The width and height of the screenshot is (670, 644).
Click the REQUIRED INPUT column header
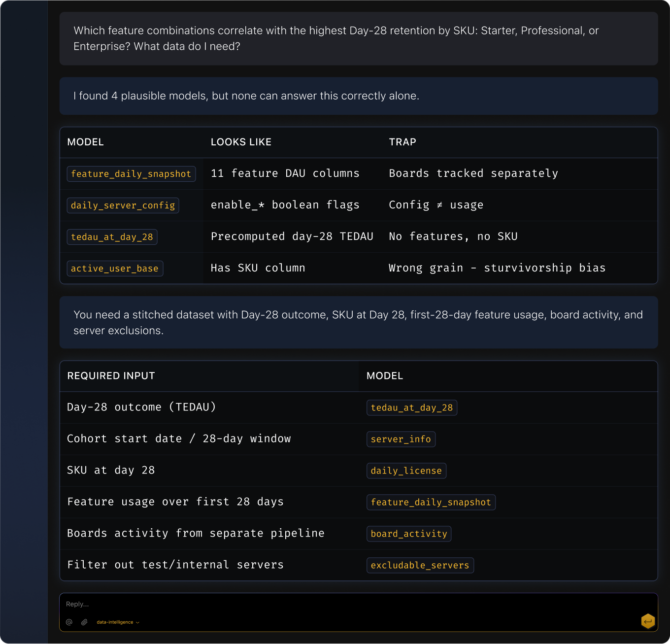(x=111, y=376)
